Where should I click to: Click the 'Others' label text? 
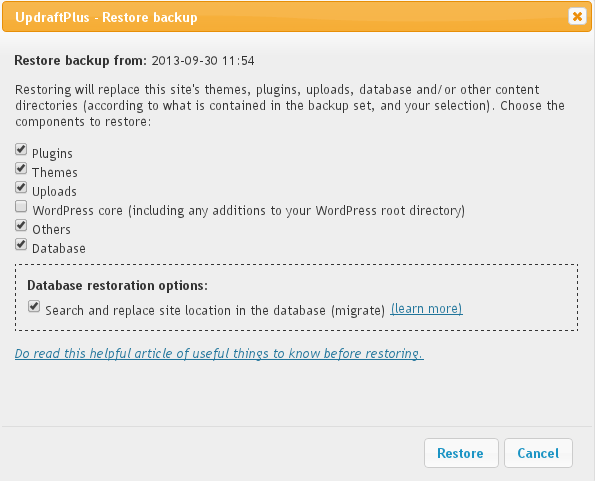tap(52, 229)
